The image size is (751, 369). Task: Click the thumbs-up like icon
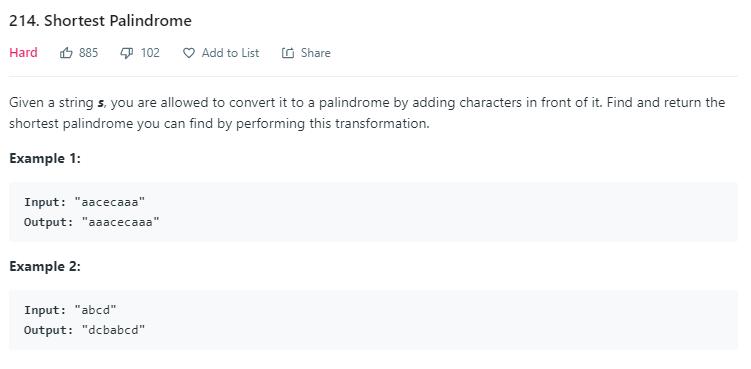coord(66,53)
